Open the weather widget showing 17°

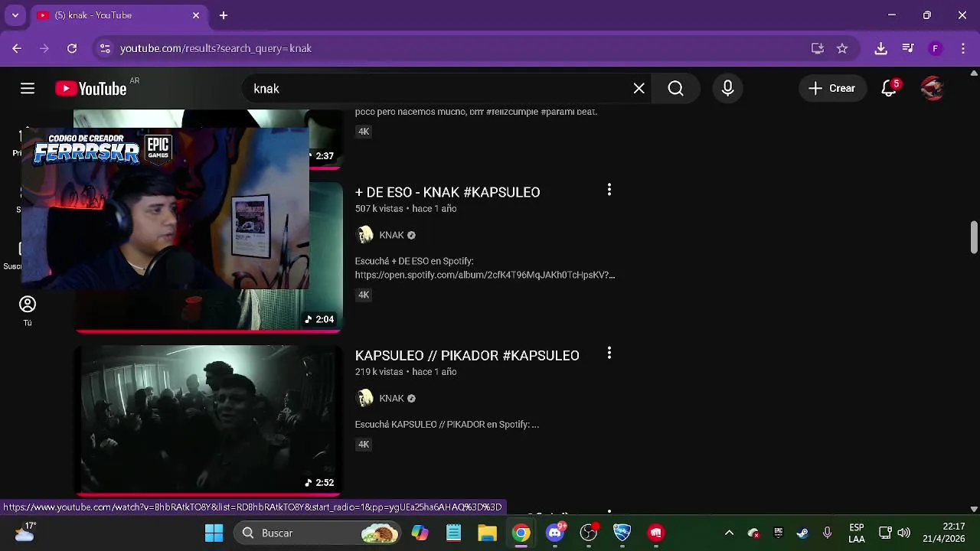click(24, 532)
